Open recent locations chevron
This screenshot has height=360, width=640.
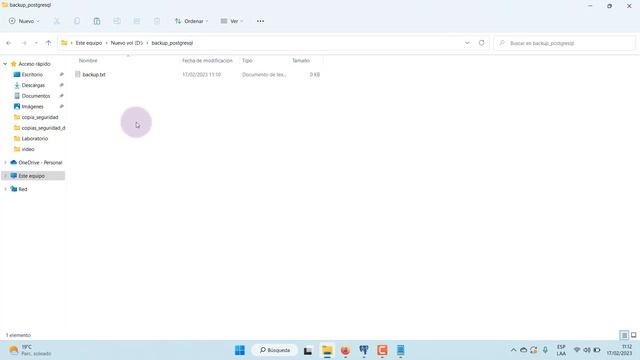tap(36, 43)
